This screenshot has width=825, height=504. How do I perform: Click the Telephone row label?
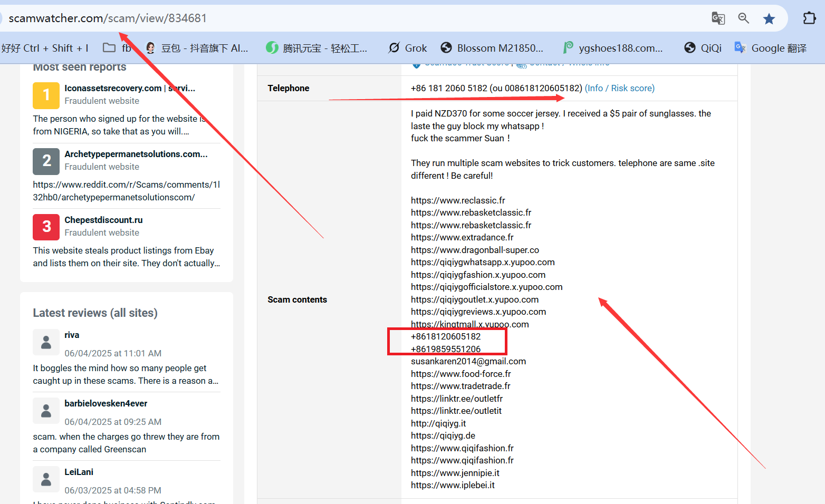point(289,88)
